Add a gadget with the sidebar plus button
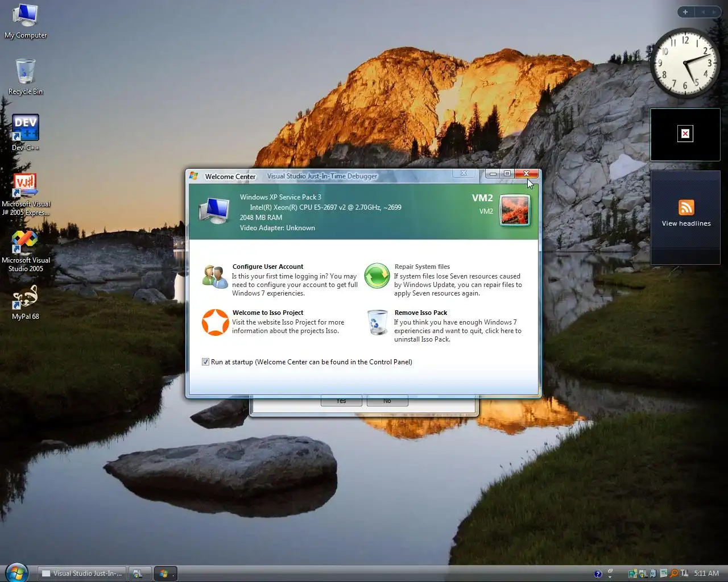 pyautogui.click(x=685, y=12)
